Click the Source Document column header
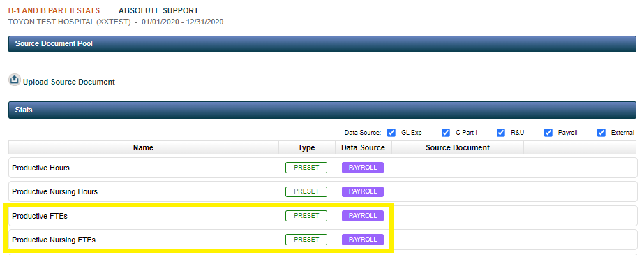 pyautogui.click(x=458, y=147)
